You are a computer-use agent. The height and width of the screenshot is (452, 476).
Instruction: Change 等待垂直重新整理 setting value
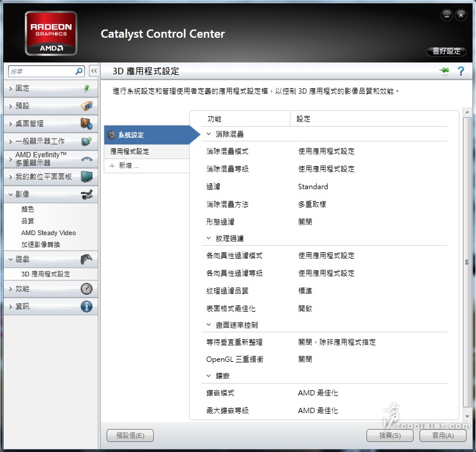coord(336,342)
